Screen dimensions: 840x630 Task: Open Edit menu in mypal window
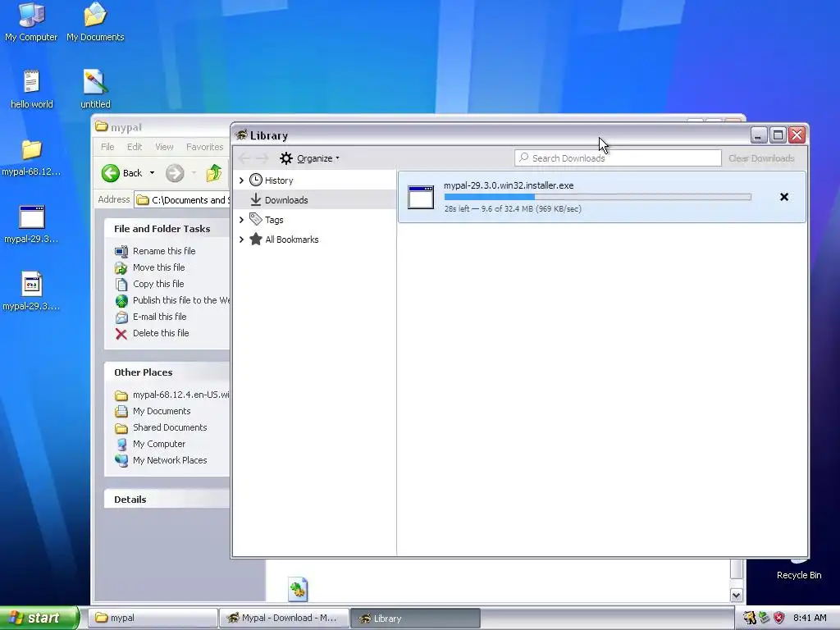[135, 147]
